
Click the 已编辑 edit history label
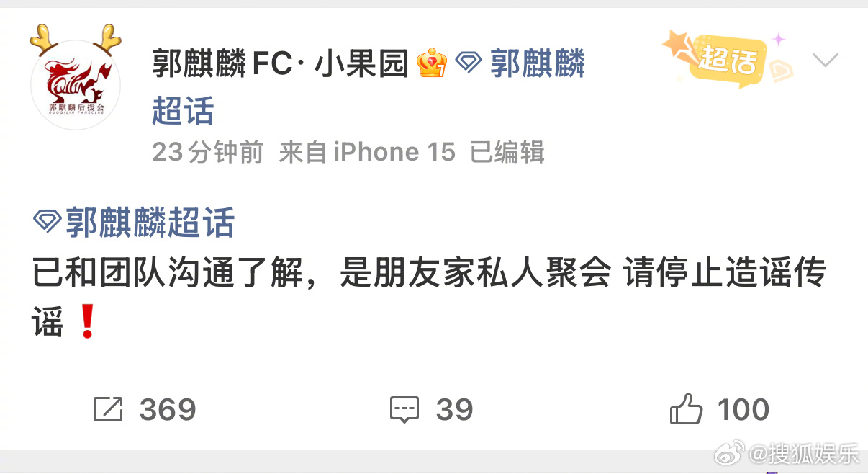[507, 152]
